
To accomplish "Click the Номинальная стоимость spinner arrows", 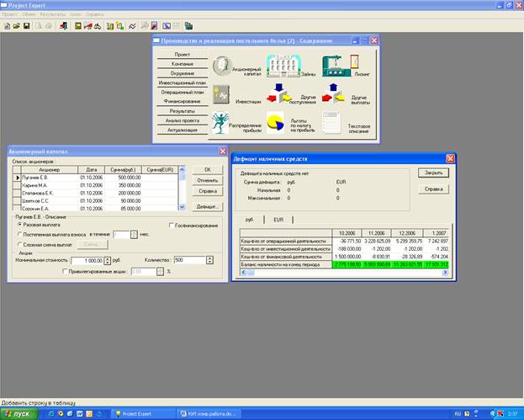I will pyautogui.click(x=109, y=260).
